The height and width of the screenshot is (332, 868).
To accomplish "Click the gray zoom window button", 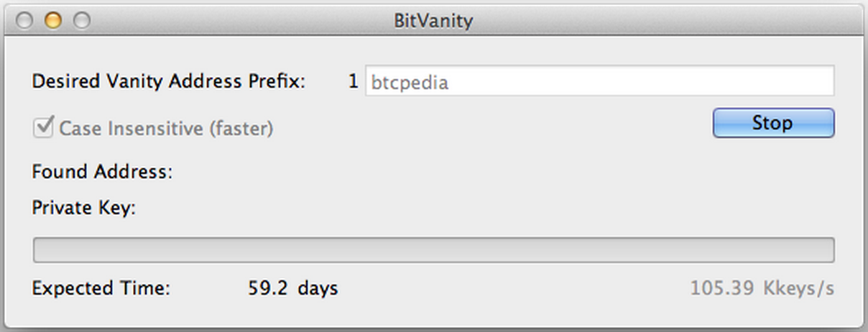I will [x=82, y=21].
